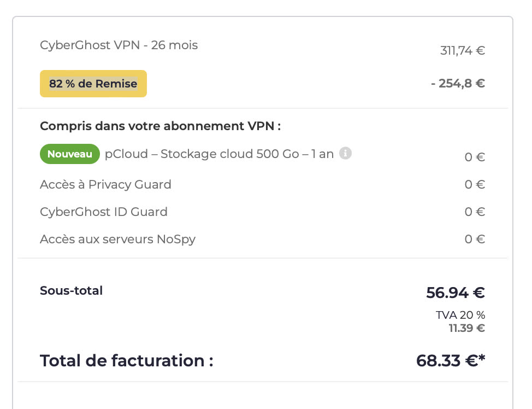Click the 68.33 € total billing amount
Screen dimensions: 532x409
tap(451, 361)
